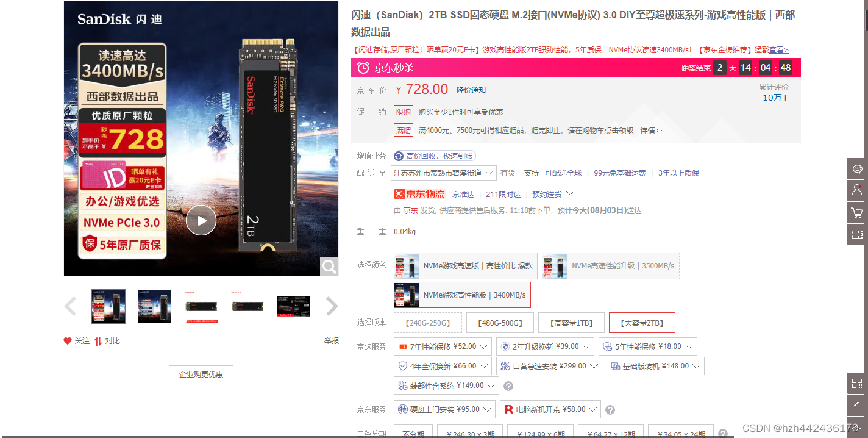This screenshot has height=438, width=868.
Task: Click the 10万+ reviews count
Action: point(775,98)
